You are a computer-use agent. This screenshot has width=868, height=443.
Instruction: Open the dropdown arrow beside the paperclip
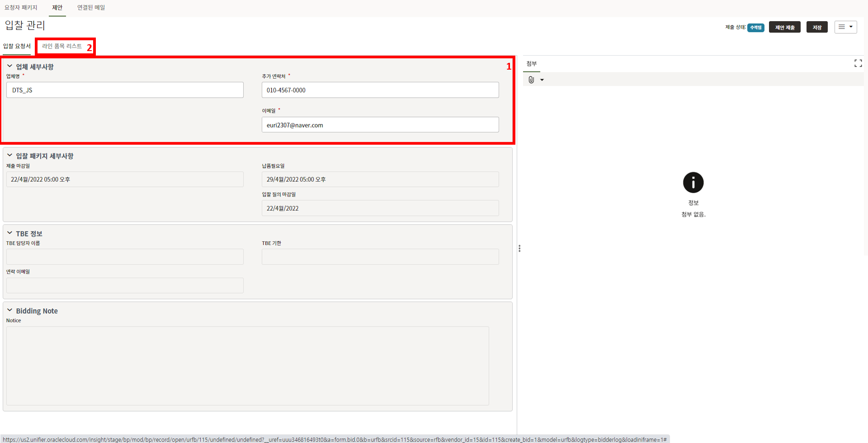click(x=542, y=80)
